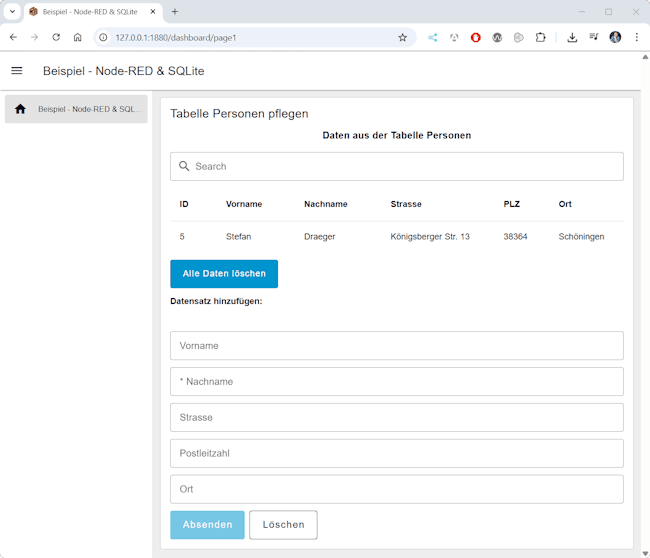Open browser Downloads icon
The image size is (650, 558).
click(572, 38)
